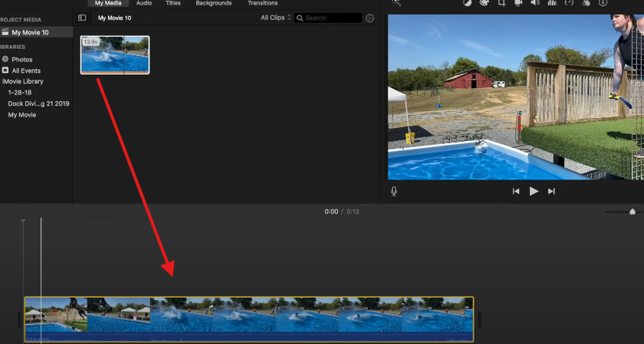This screenshot has width=644, height=344.
Task: Click the My Movie 10 browser title
Action: pyautogui.click(x=114, y=18)
